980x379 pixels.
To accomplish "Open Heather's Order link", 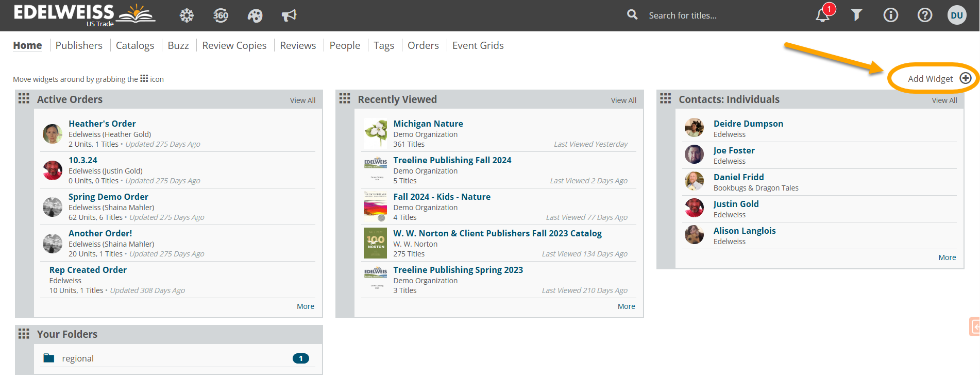I will 102,124.
